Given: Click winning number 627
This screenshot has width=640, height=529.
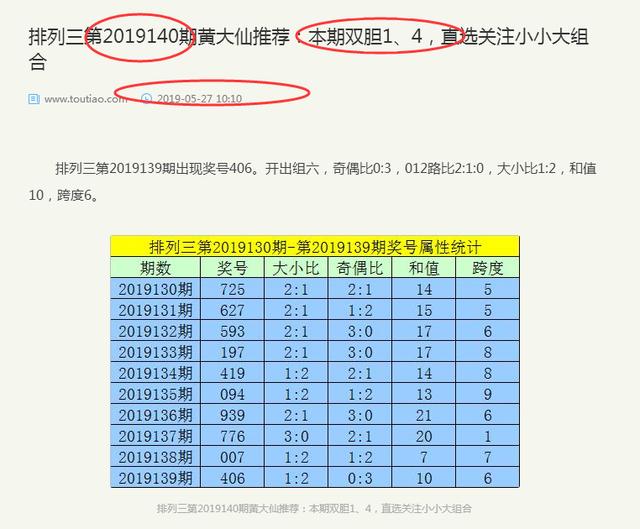Looking at the screenshot, I should 232,310.
